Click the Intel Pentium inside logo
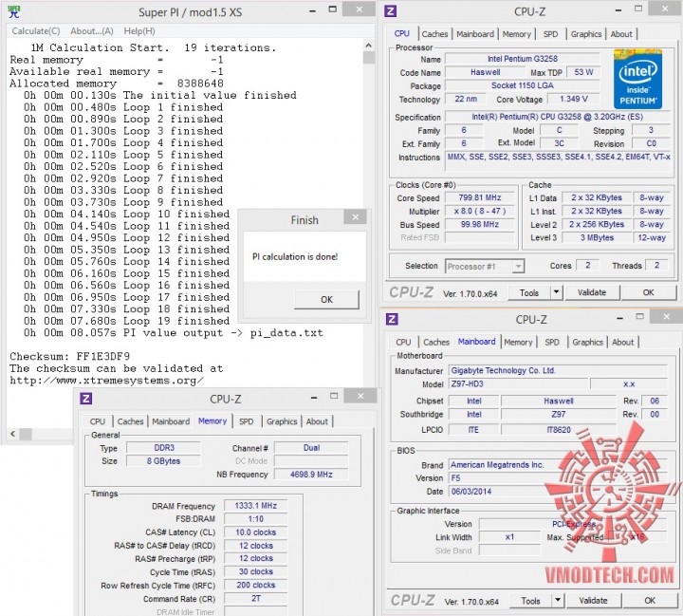Viewport: 683px width, 616px height. coord(638,80)
